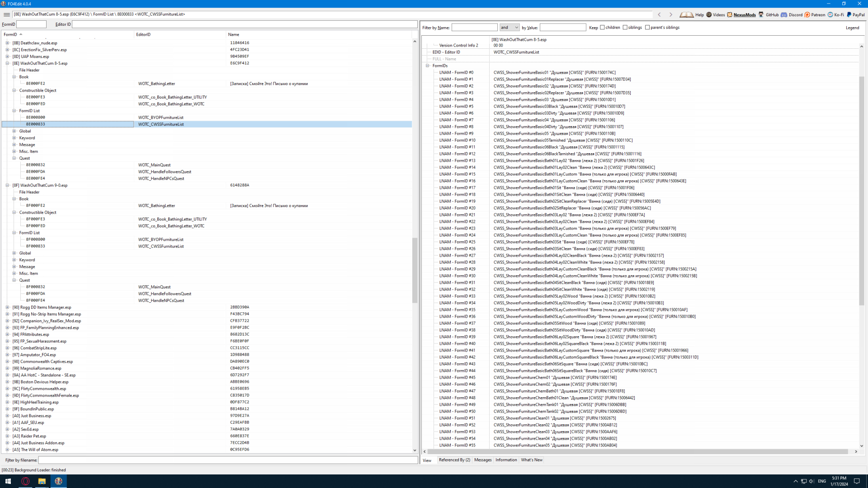
Task: Enable parent's siblings checkbox
Action: click(647, 28)
